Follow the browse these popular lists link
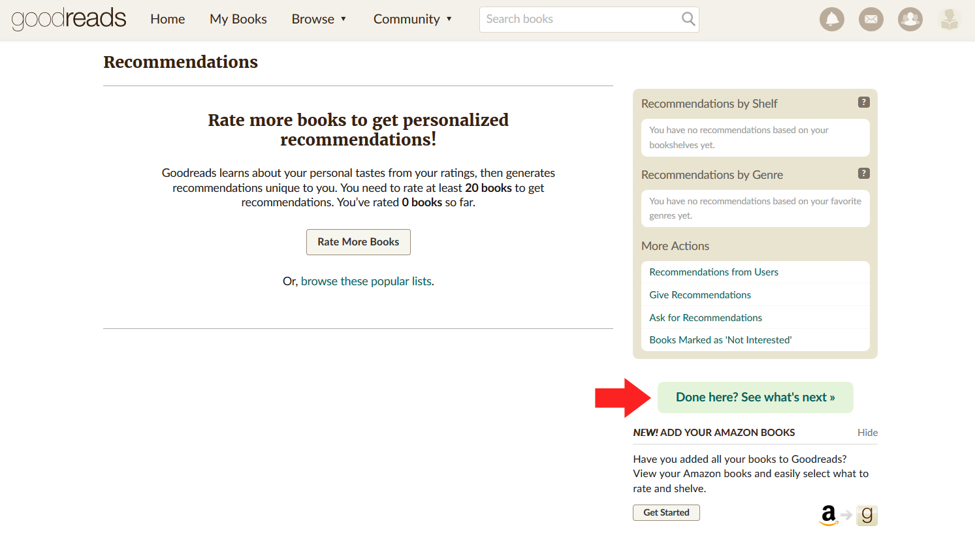The width and height of the screenshot is (975, 560). (x=367, y=281)
